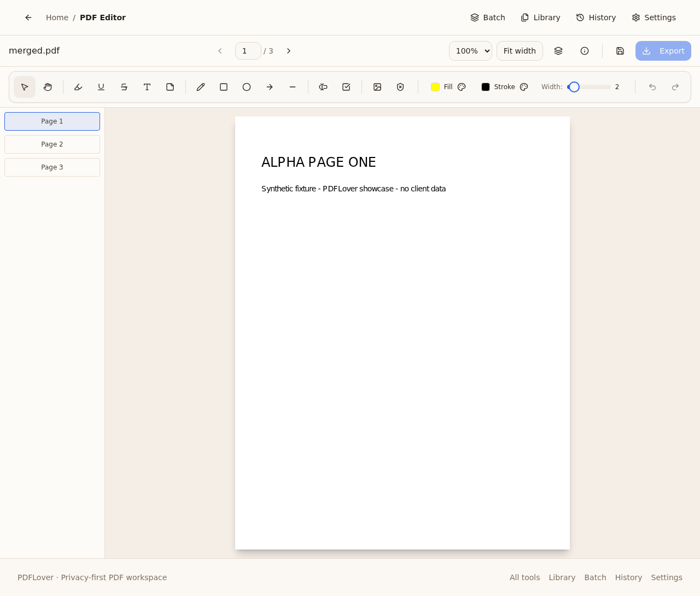Click the stroke width slider handle
The height and width of the screenshot is (596, 700).
[574, 87]
